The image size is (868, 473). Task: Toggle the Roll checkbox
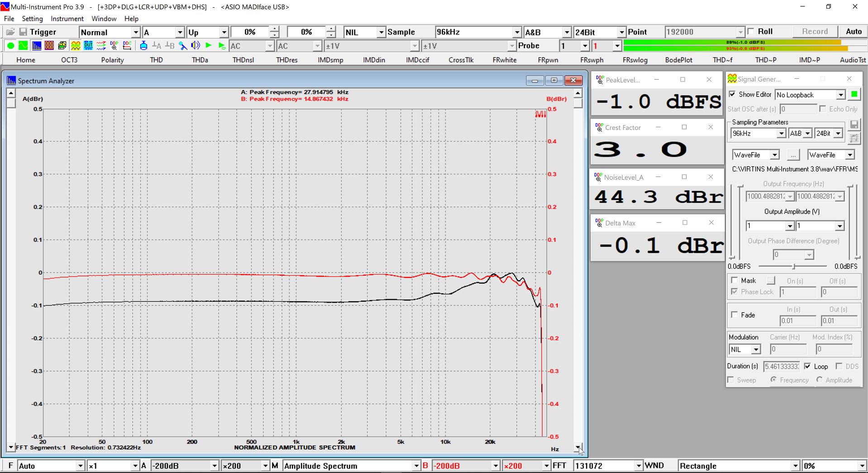point(751,31)
